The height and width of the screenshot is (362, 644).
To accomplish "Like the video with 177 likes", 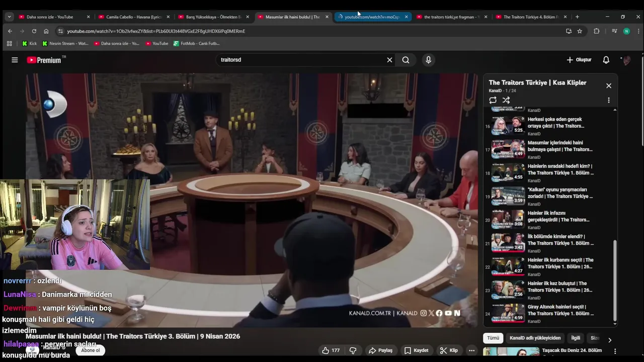I will click(x=331, y=350).
